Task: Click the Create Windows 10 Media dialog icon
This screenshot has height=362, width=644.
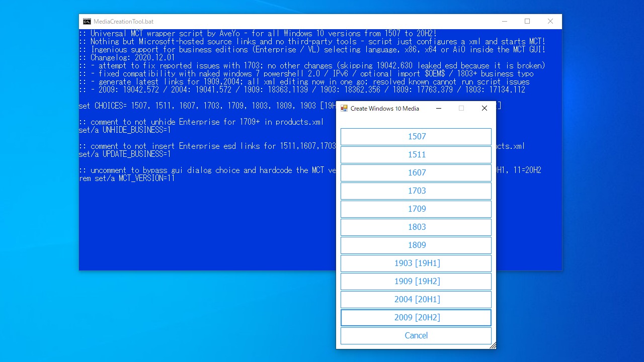Action: (344, 108)
